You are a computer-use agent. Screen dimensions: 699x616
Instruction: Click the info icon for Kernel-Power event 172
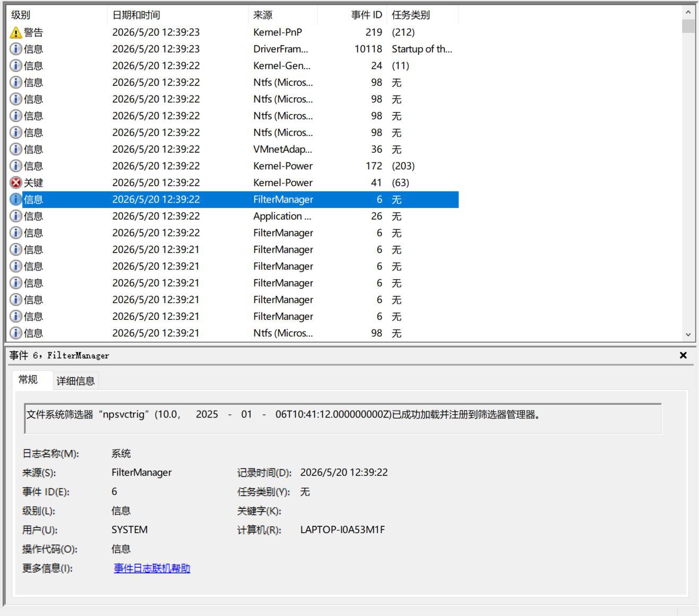pos(16,166)
